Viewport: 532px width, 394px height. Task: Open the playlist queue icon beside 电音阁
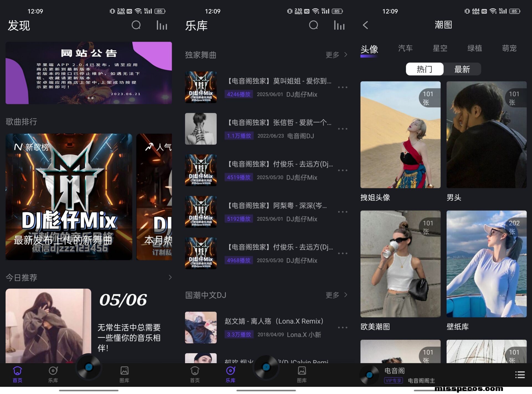(x=520, y=375)
